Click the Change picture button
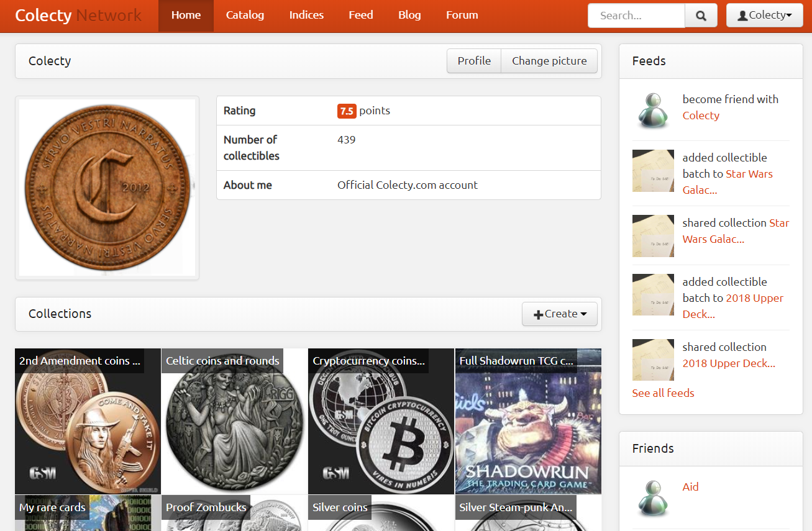 tap(549, 60)
